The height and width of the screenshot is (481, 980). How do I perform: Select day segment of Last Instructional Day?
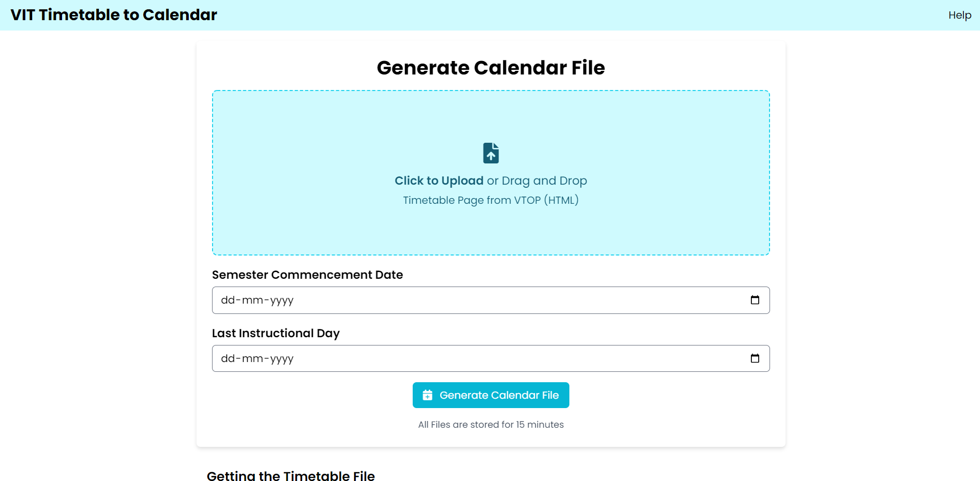pyautogui.click(x=228, y=359)
